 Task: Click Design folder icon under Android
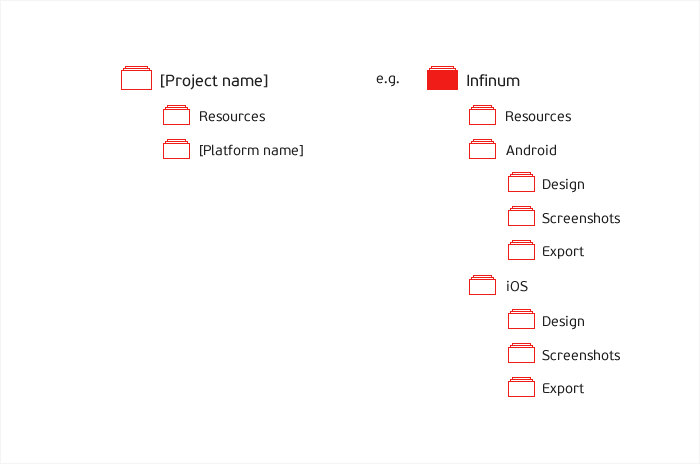click(521, 184)
